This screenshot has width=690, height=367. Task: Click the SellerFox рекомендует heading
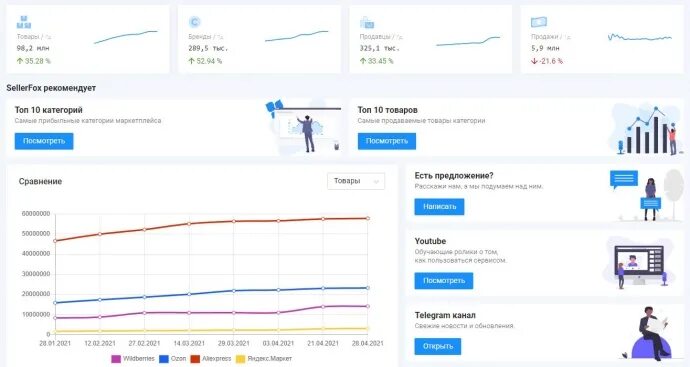[x=51, y=88]
